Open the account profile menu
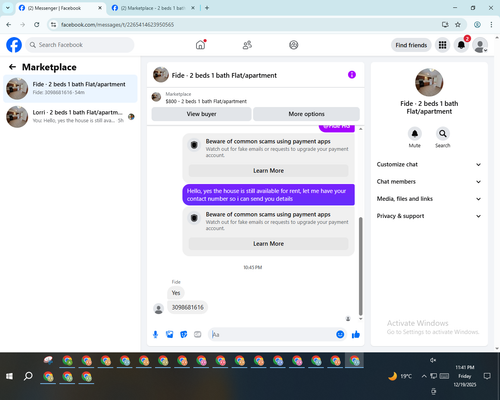Viewport: 500px width, 400px height. click(x=480, y=45)
